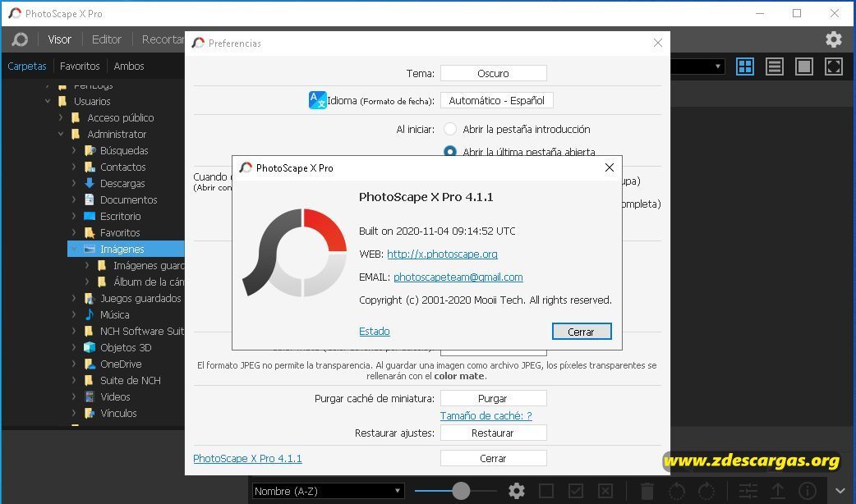The height and width of the screenshot is (504, 856).
Task: Select 'Abrir la pestaña introducción' radio option
Action: pyautogui.click(x=450, y=129)
